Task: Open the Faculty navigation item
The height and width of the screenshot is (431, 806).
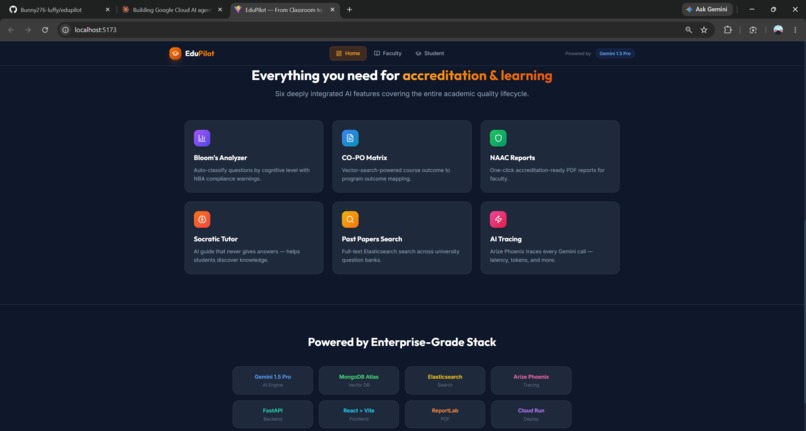Action: (x=388, y=53)
